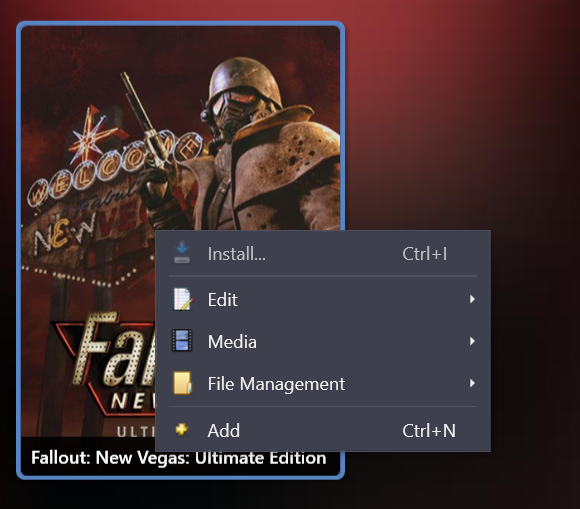Click the File Management folder icon
Viewport: 580px width, 509px height.
[182, 383]
